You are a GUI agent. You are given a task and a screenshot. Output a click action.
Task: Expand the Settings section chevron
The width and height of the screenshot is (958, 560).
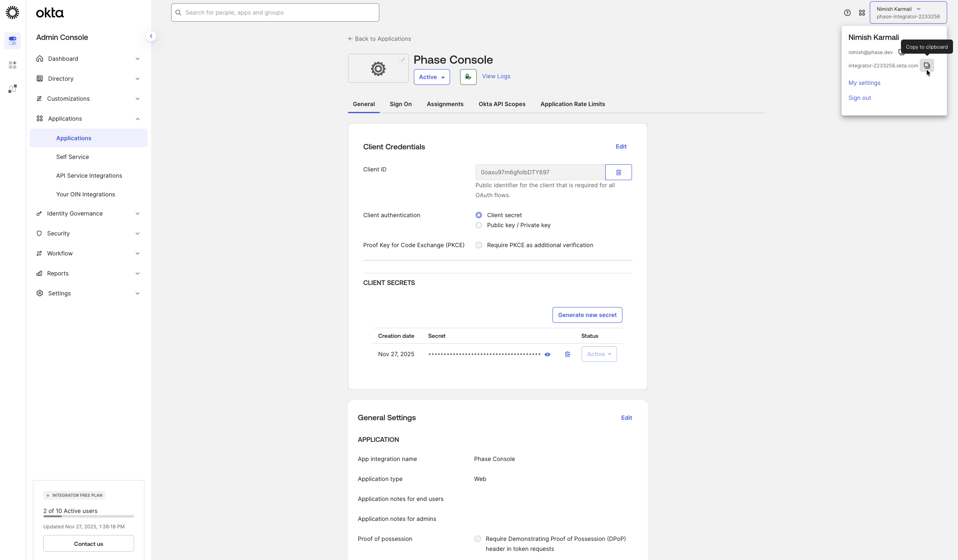click(x=137, y=293)
